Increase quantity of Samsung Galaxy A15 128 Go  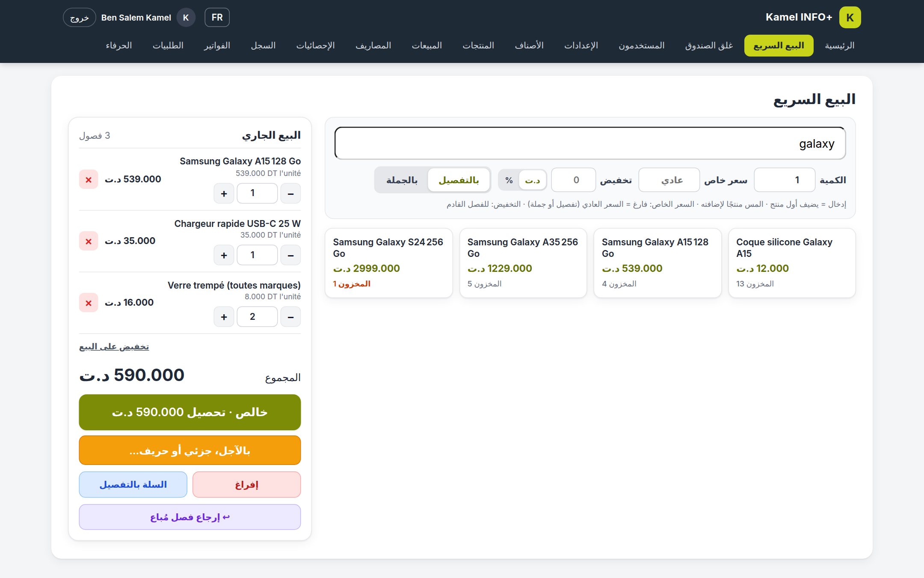(224, 194)
